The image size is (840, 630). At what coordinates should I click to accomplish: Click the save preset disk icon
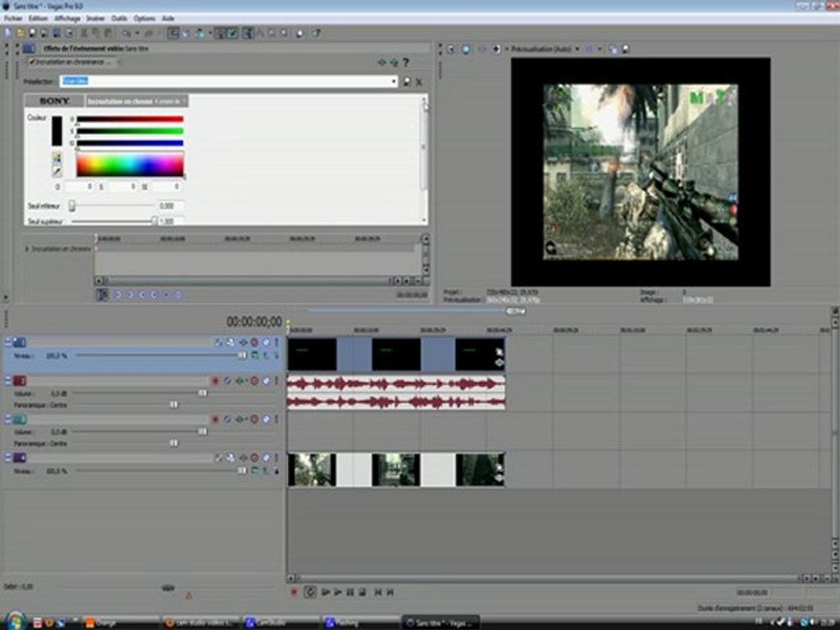click(407, 81)
